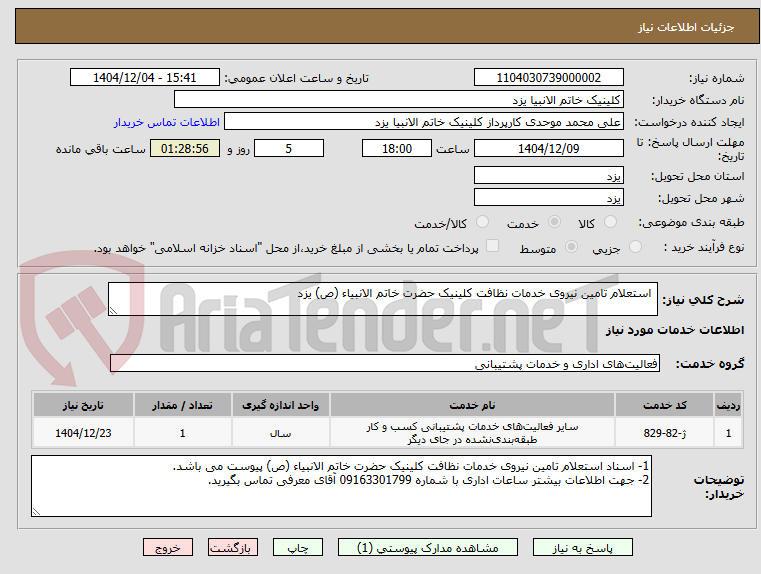Click the واحد اندازه گیری column header
The height and width of the screenshot is (574, 761).
[x=281, y=405]
